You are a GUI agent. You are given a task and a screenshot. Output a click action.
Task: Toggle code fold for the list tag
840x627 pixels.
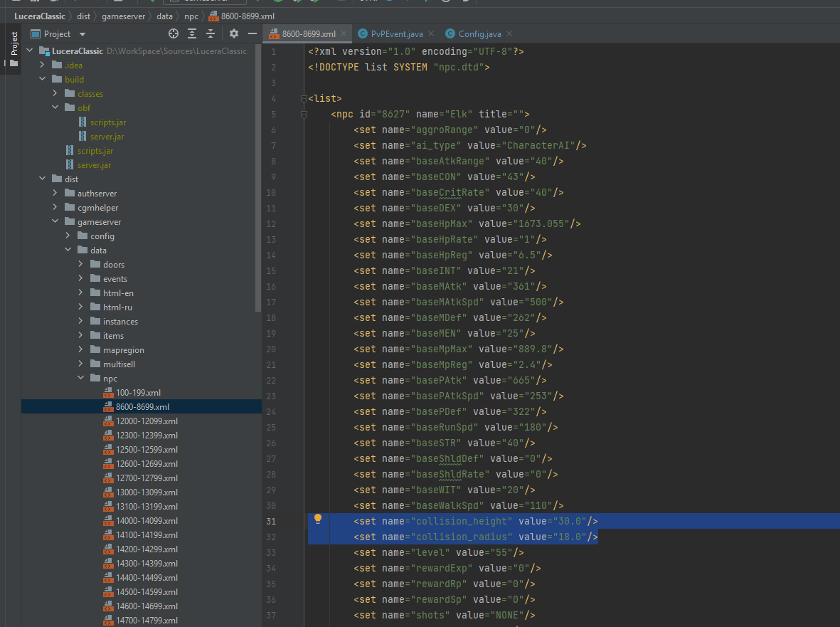tap(304, 98)
